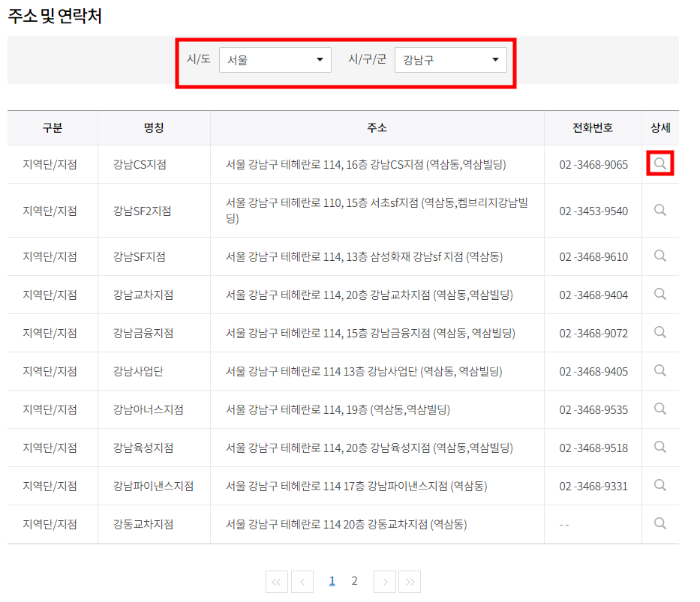Select the magnifier icon for 강남금융지점

pyautogui.click(x=659, y=332)
